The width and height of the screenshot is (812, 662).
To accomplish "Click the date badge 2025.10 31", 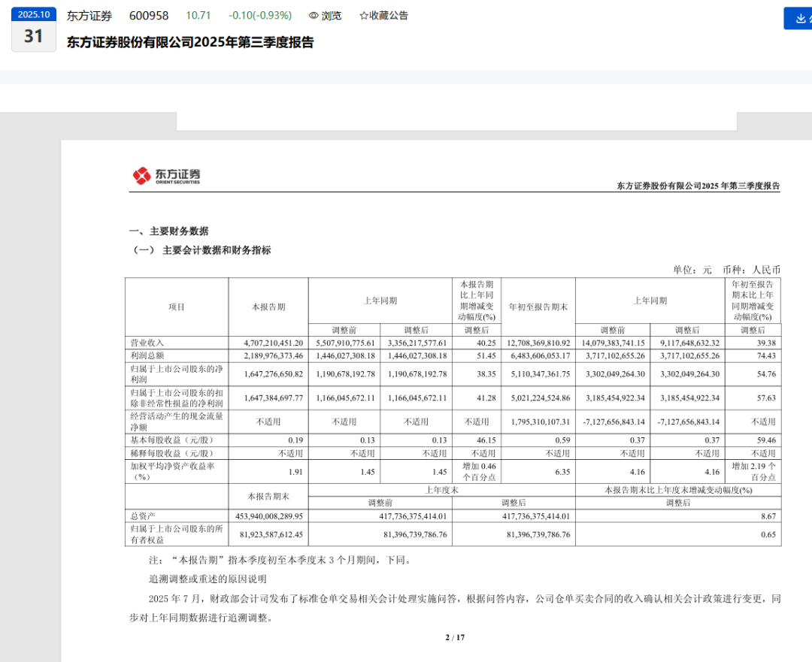I will 34,29.
